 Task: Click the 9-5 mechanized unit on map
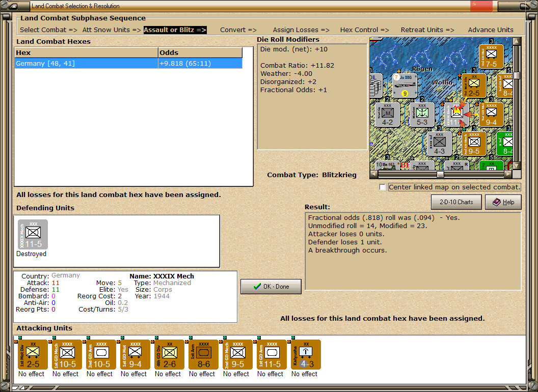coord(474,144)
